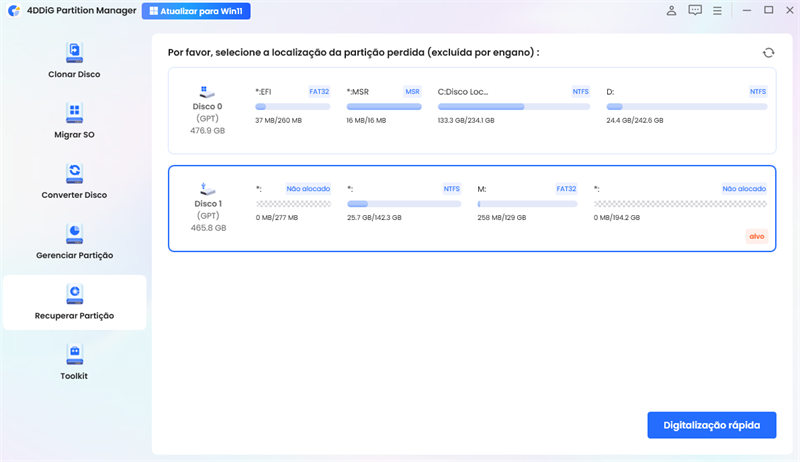Viewport: 800px width, 462px height.
Task: Go to Gerenciar Partição section
Action: click(74, 241)
